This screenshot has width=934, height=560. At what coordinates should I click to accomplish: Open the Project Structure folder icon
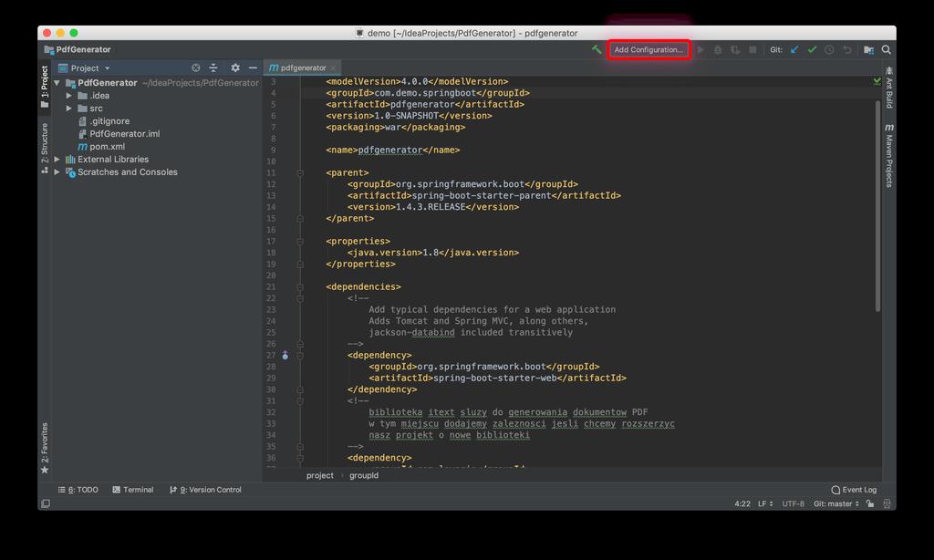[x=868, y=50]
